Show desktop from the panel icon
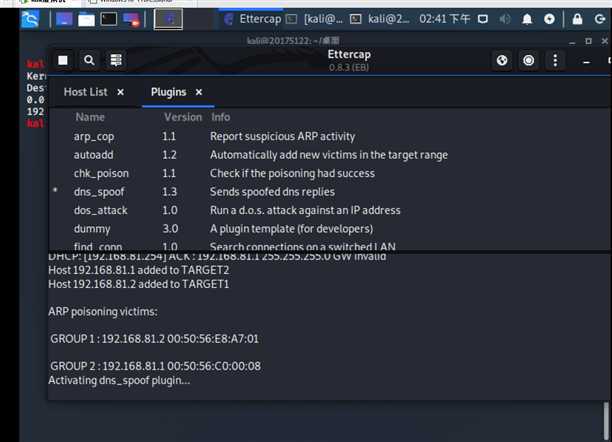 pos(64,19)
